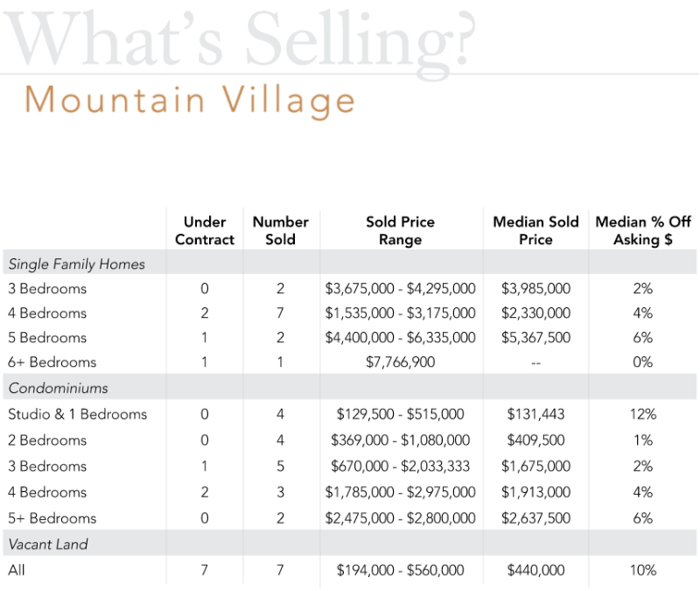
Task: Select the Median % Off Asking $ header
Action: (x=642, y=230)
